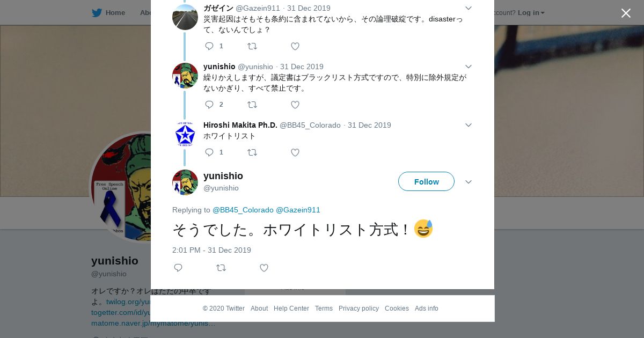Open the 2:01 PM tweet timestamp
The height and width of the screenshot is (338, 644).
point(211,250)
